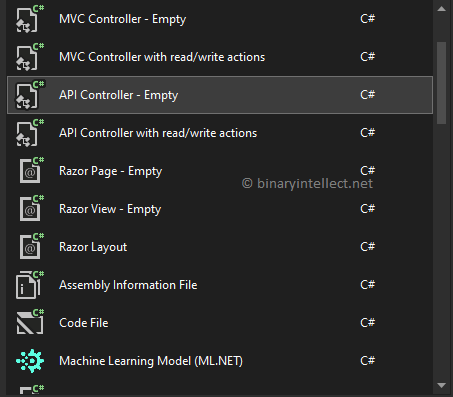Choose API Controller with read/write actions

pos(220,133)
